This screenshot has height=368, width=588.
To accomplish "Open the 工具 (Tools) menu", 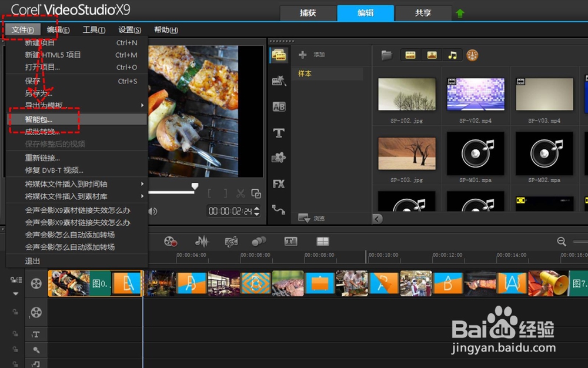I will pos(93,29).
